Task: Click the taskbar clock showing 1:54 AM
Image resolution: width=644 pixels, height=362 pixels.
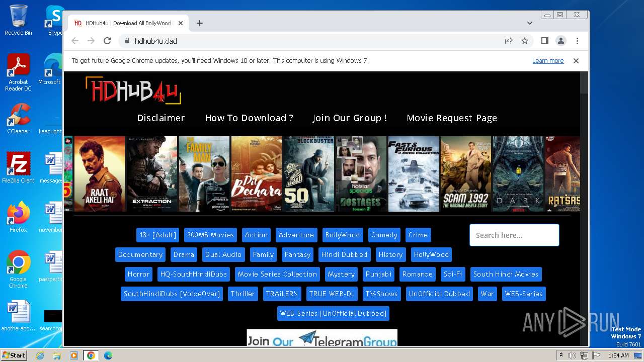Action: [618, 355]
